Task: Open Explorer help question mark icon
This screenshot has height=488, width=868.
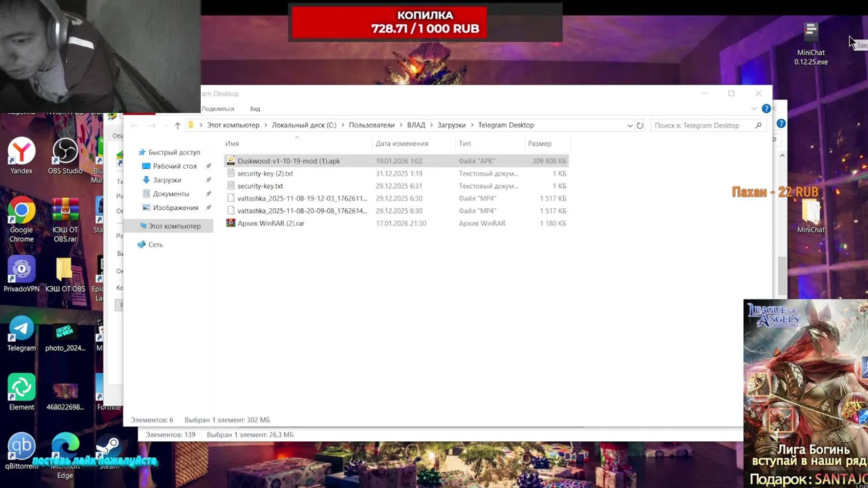Action: click(766, 108)
